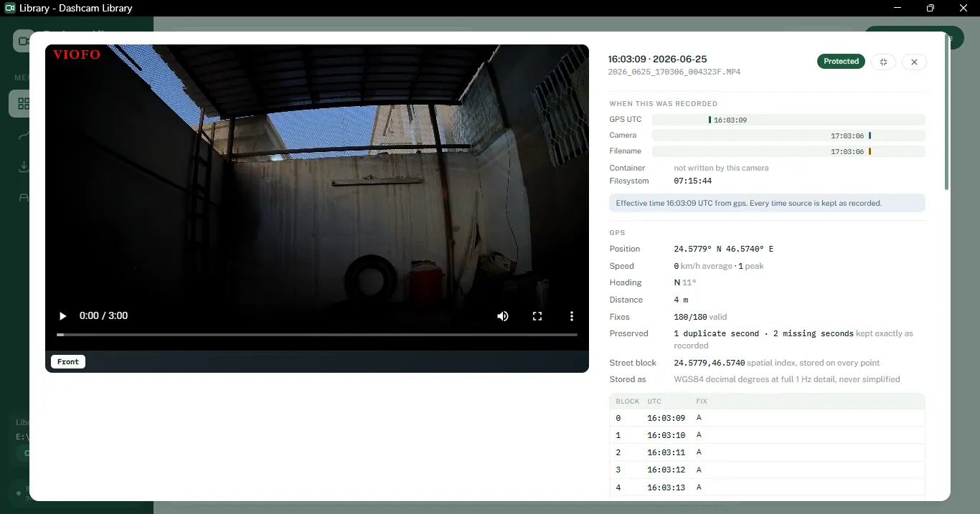The image size is (980, 514).
Task: Select block 4 row at 16:03:13
Action: [767, 487]
